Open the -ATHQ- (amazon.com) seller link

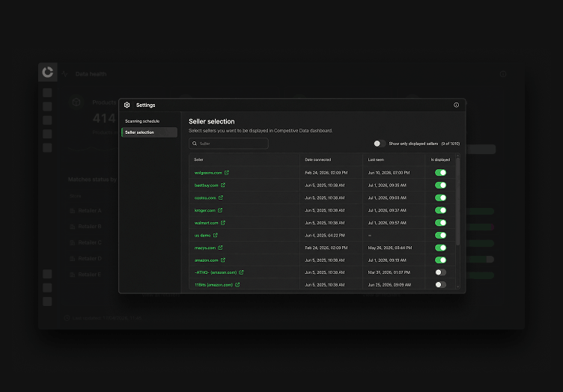click(x=216, y=272)
